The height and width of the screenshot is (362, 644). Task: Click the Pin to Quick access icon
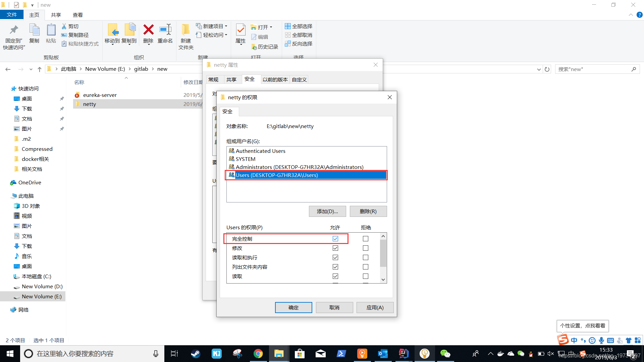point(14,30)
